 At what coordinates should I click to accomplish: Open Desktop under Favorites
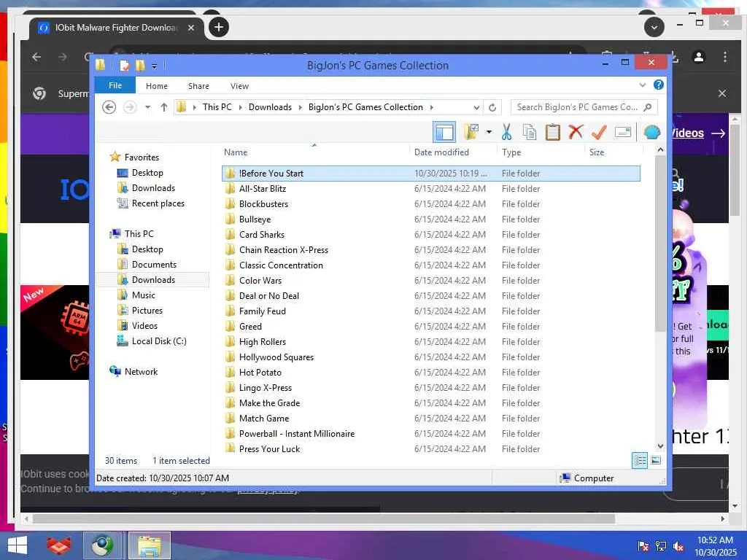(147, 173)
